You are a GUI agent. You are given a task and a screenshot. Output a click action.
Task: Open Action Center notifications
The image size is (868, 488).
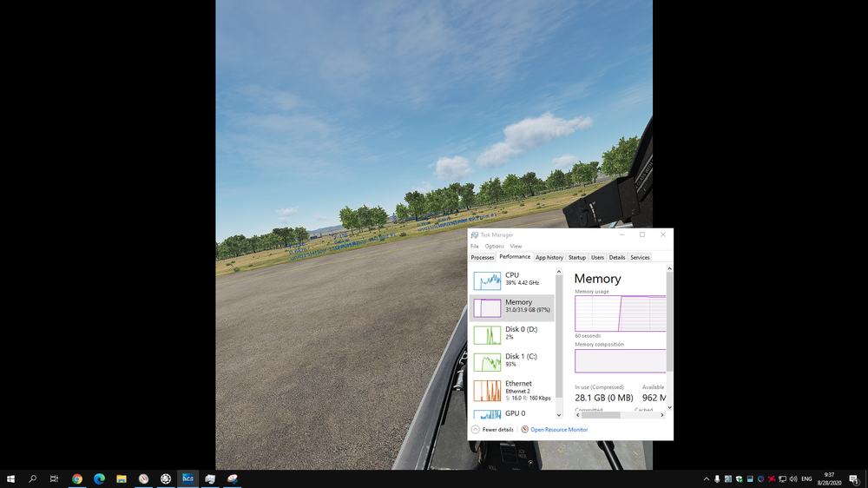pyautogui.click(x=854, y=479)
